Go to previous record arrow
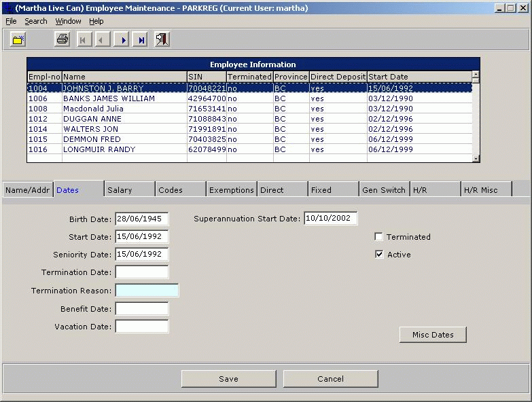Image resolution: width=532 pixels, height=402 pixels. click(x=103, y=39)
